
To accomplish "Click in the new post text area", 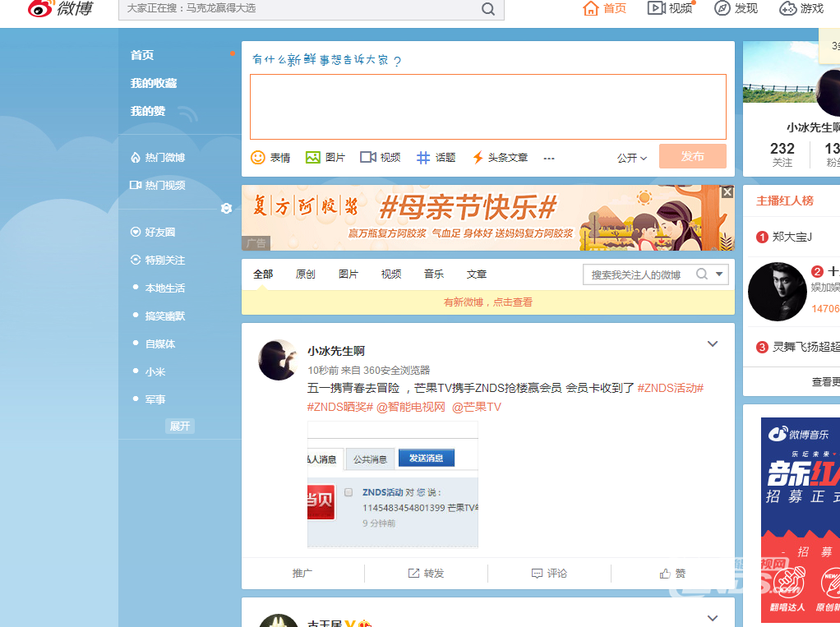I will 488,107.
